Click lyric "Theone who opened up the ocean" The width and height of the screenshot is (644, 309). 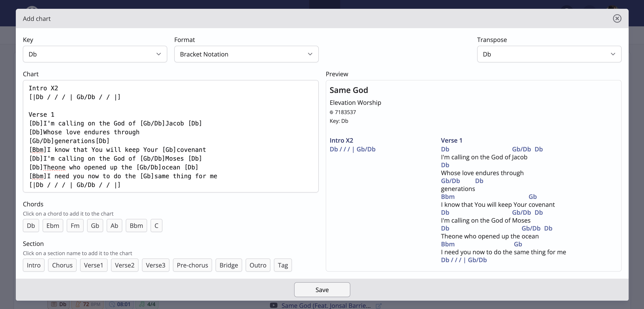coord(490,236)
